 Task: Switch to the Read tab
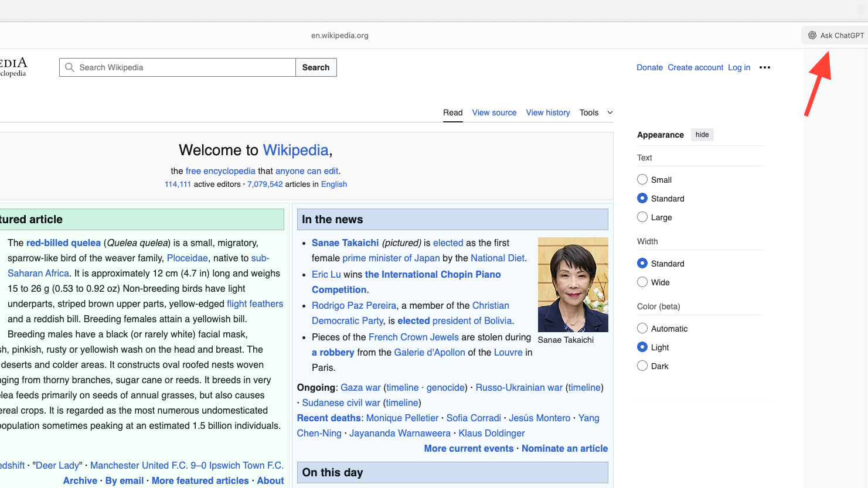[452, 112]
